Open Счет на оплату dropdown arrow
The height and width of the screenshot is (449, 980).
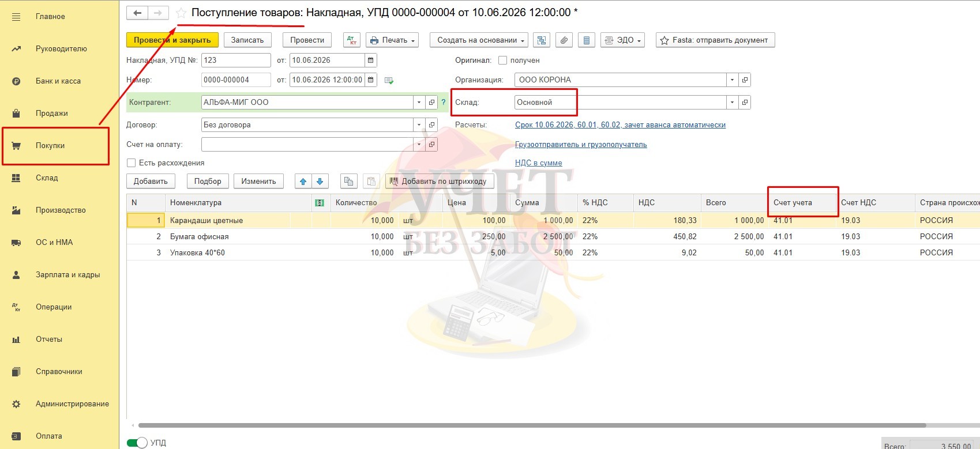click(x=419, y=144)
